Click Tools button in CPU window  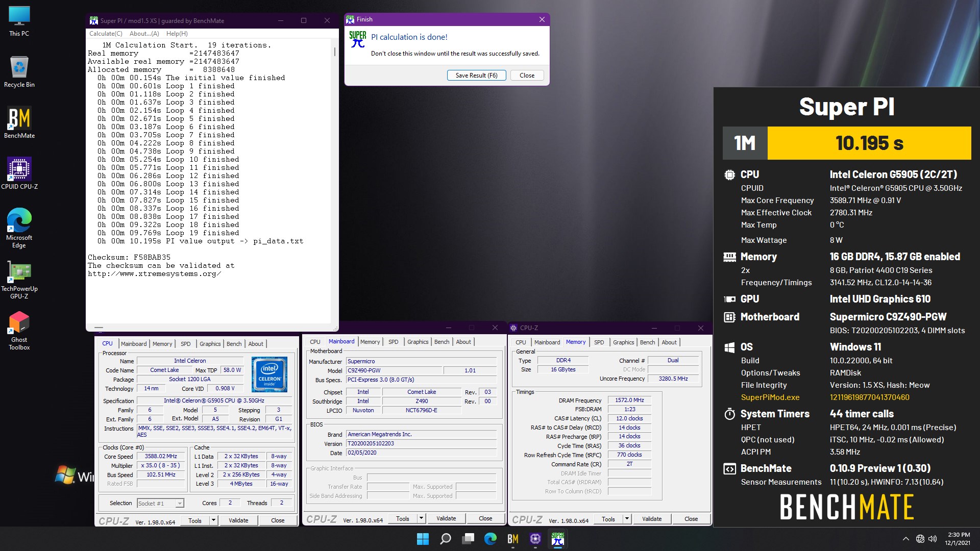(195, 520)
